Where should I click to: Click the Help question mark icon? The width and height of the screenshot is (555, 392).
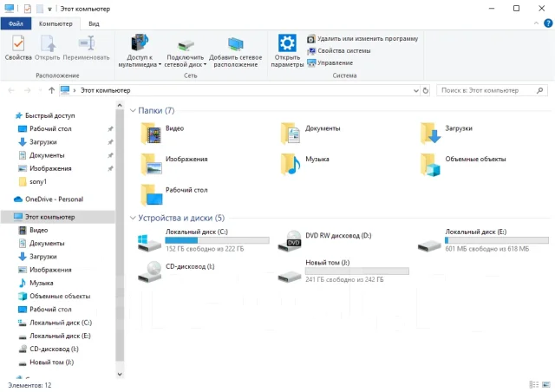point(548,23)
